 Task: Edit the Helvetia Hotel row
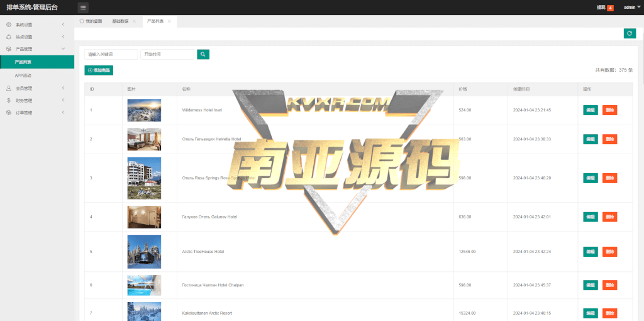click(591, 139)
